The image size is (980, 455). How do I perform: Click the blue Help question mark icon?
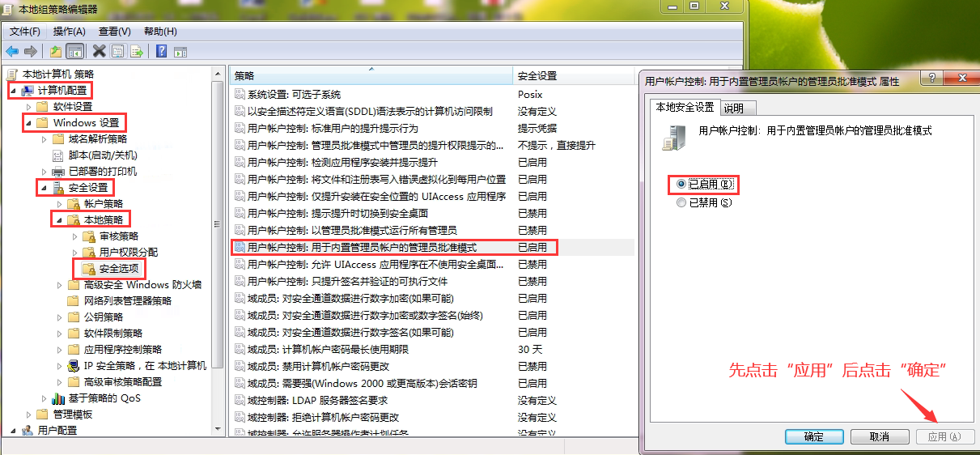pyautogui.click(x=161, y=52)
